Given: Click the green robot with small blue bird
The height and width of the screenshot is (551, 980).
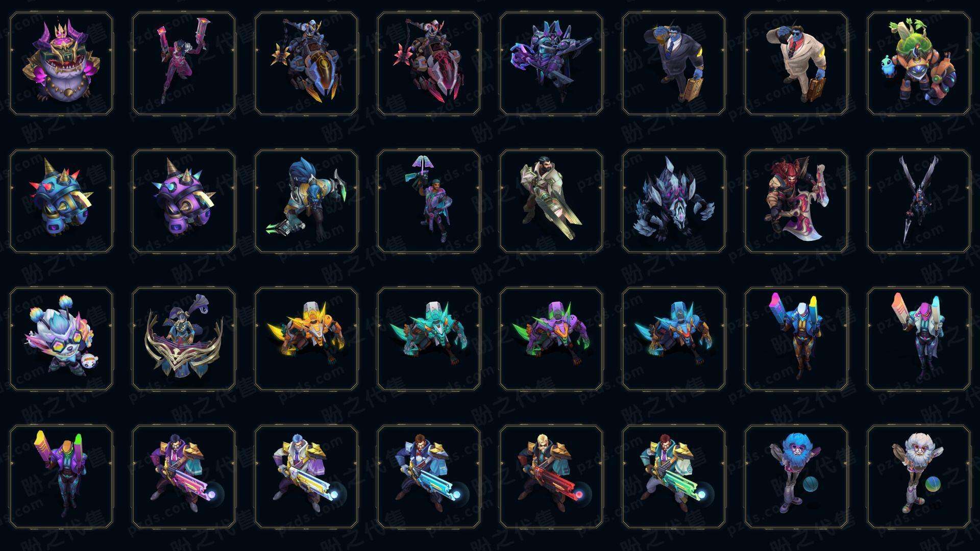Looking at the screenshot, I should [919, 64].
